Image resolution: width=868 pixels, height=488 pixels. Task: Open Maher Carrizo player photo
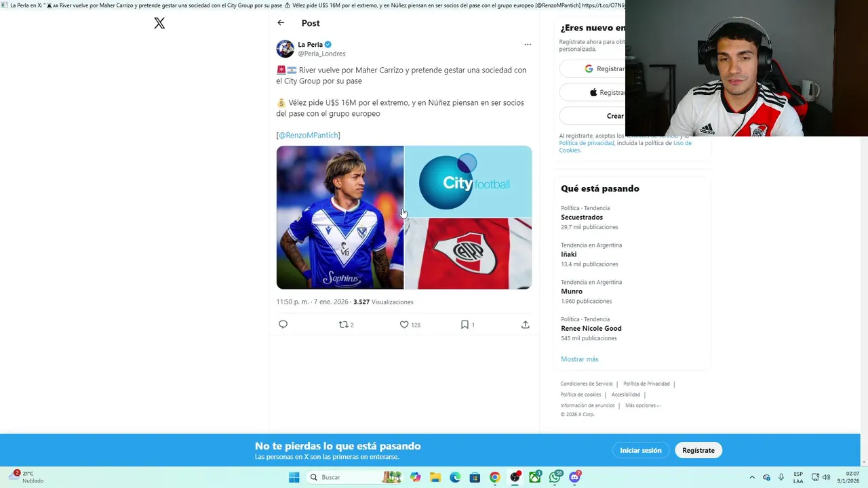[340, 218]
